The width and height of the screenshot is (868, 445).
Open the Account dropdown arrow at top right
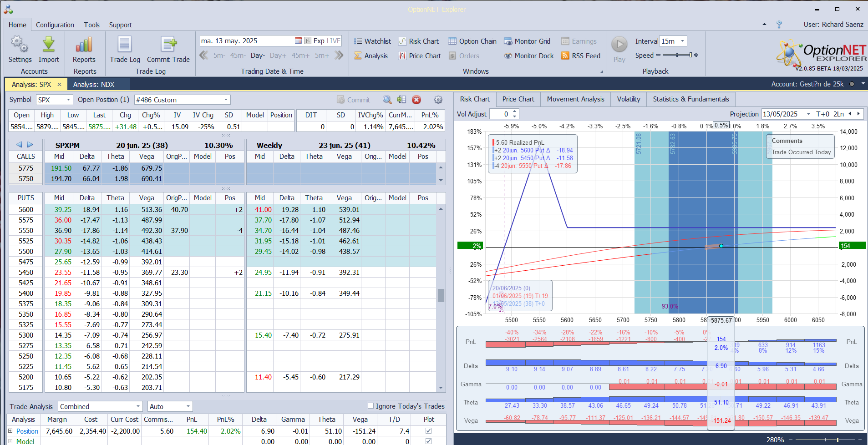coord(863,84)
